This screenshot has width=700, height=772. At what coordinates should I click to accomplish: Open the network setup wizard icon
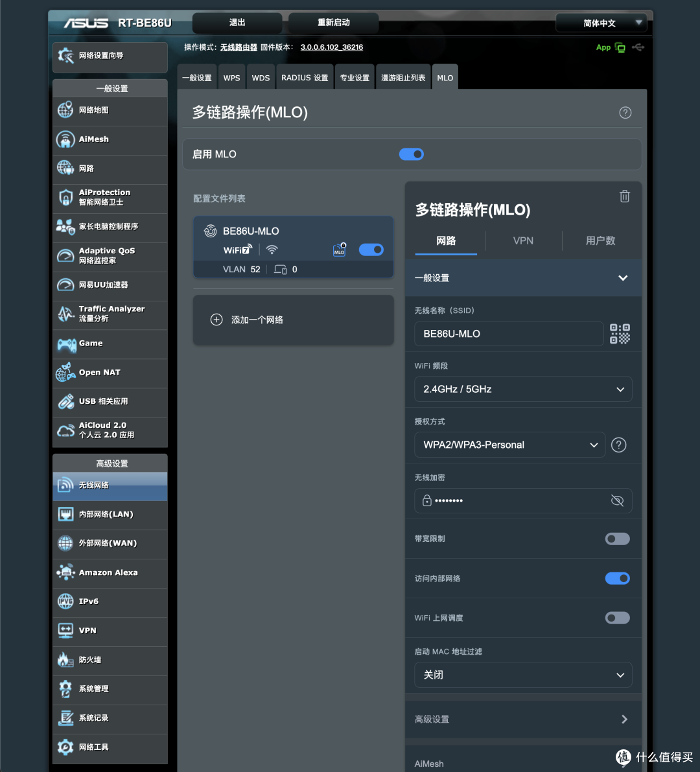(x=65, y=56)
